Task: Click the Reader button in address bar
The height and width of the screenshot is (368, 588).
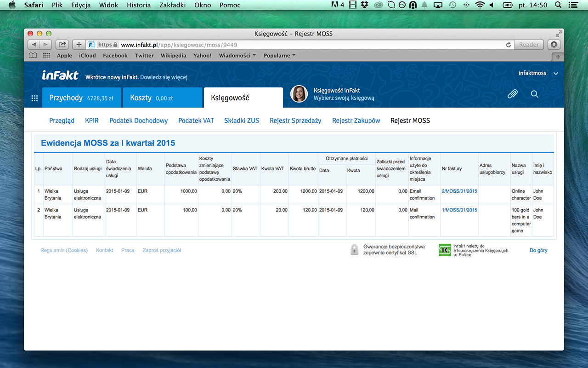Action: 529,45
